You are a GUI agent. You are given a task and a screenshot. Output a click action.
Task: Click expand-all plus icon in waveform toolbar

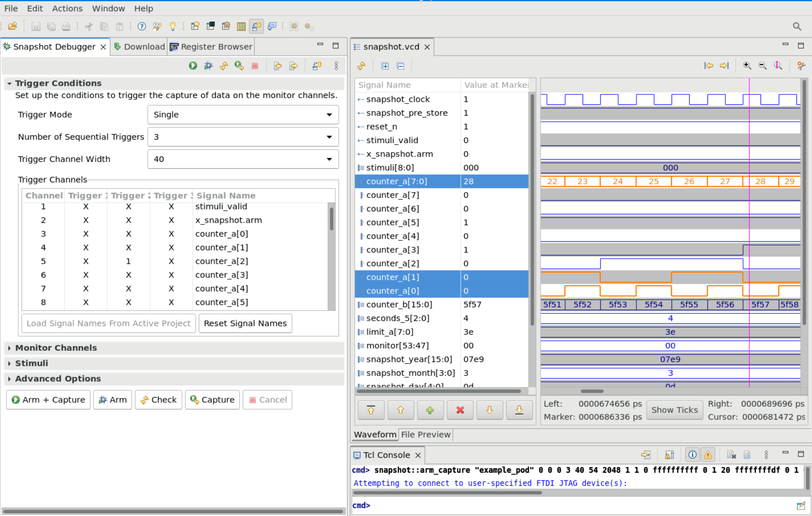tap(385, 66)
